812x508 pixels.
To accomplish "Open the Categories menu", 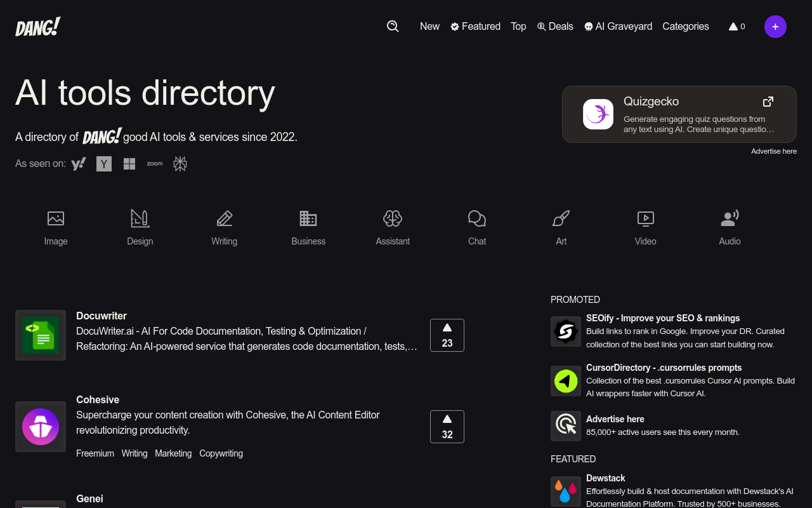I will pyautogui.click(x=686, y=27).
